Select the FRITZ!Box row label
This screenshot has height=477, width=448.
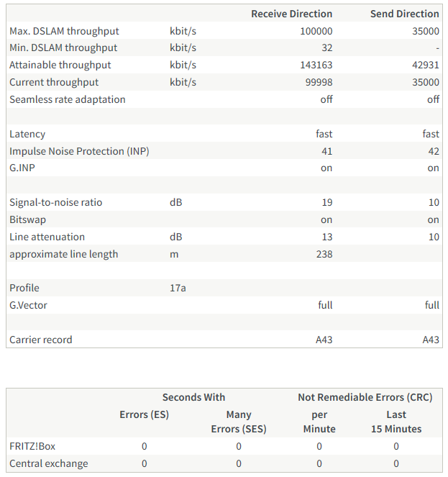[32, 446]
